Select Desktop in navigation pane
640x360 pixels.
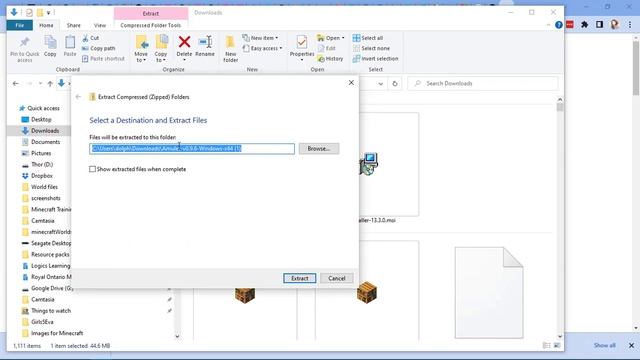(x=41, y=120)
